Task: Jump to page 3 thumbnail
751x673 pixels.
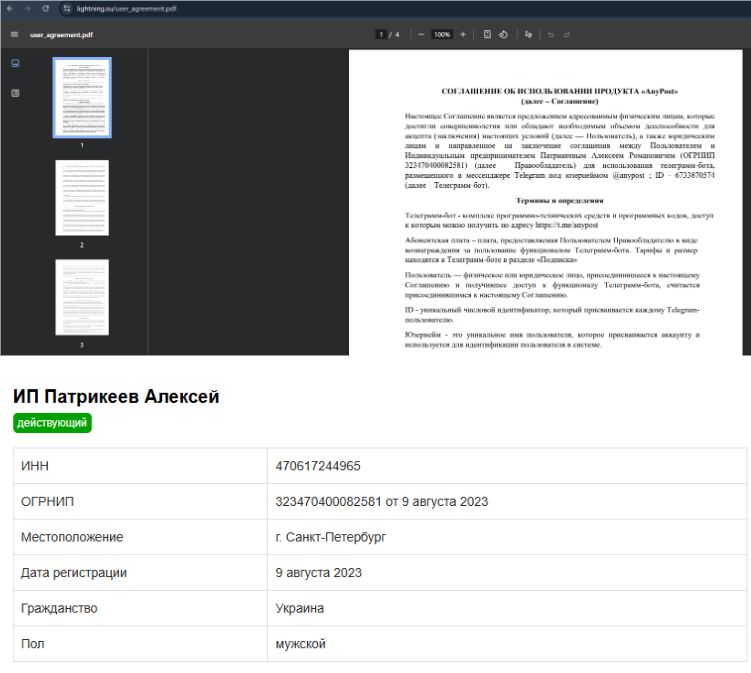Action: point(82,297)
